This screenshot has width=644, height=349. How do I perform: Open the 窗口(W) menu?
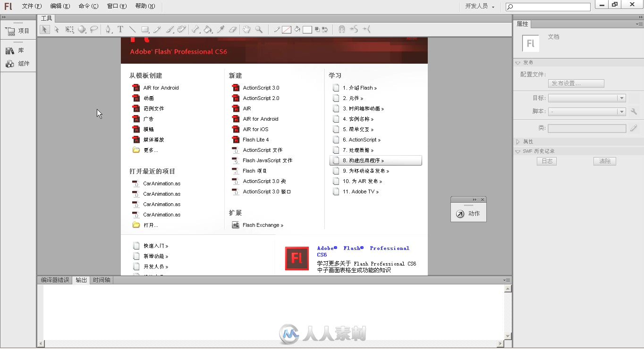117,6
